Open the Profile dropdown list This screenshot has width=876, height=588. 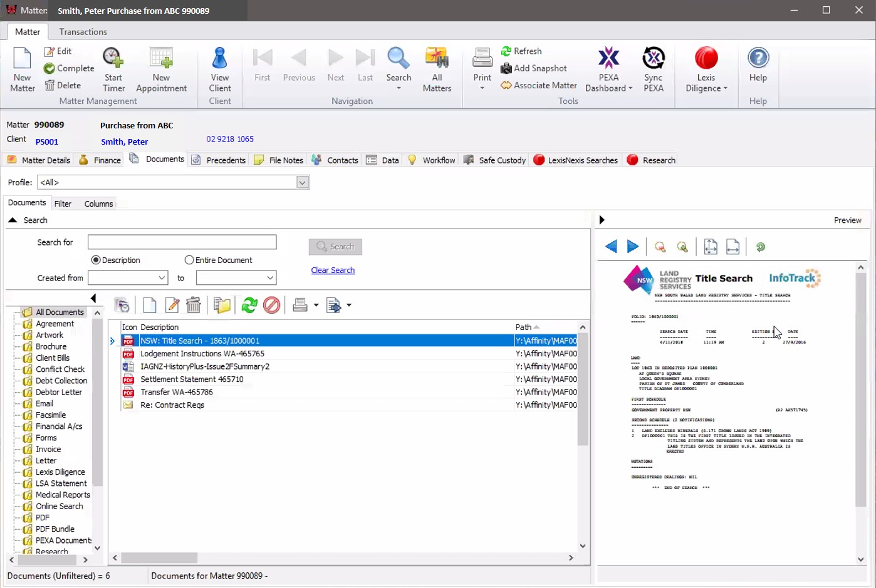click(x=303, y=182)
